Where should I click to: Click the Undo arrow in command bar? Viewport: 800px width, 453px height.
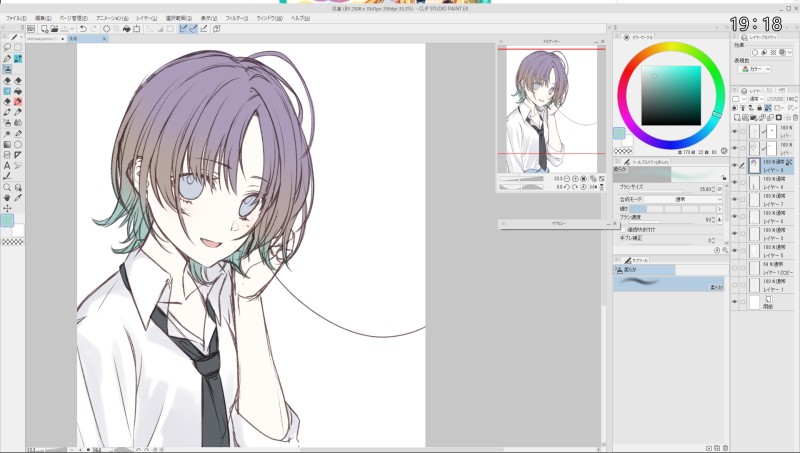[x=83, y=29]
